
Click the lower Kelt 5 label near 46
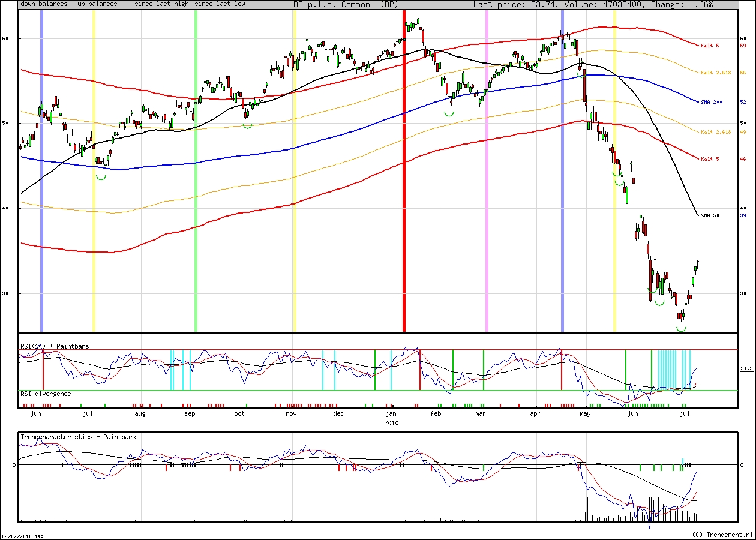[x=710, y=159]
